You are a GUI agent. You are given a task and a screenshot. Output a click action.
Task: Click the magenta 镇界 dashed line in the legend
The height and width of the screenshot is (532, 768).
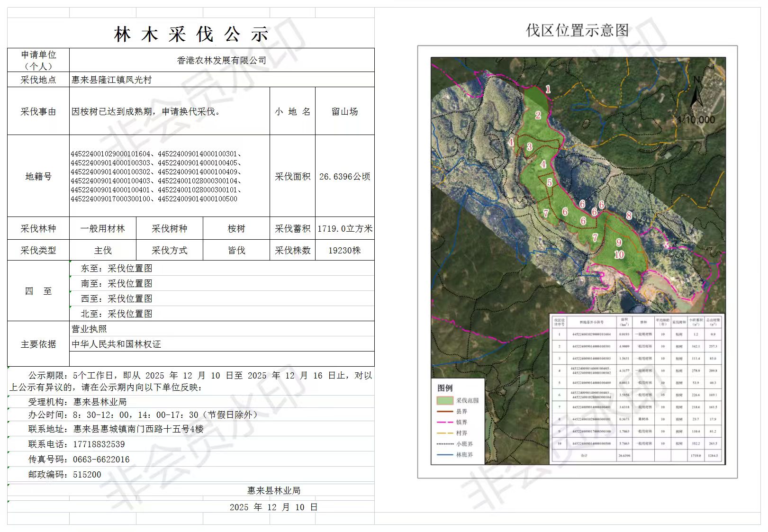[444, 422]
